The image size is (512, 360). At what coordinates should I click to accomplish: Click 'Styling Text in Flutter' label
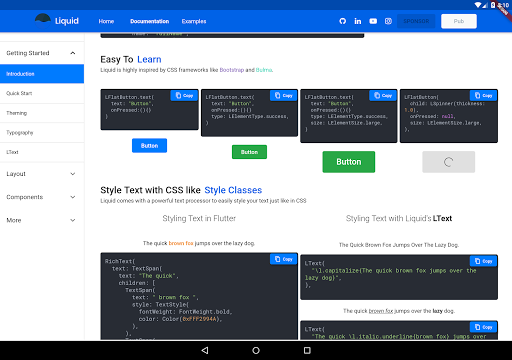pos(199,218)
